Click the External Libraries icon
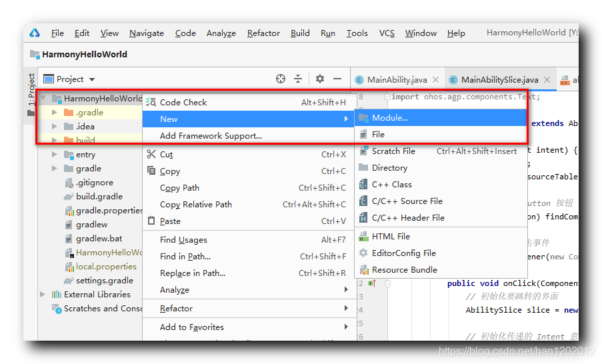Screen dimensions: 602x364 coord(57,295)
